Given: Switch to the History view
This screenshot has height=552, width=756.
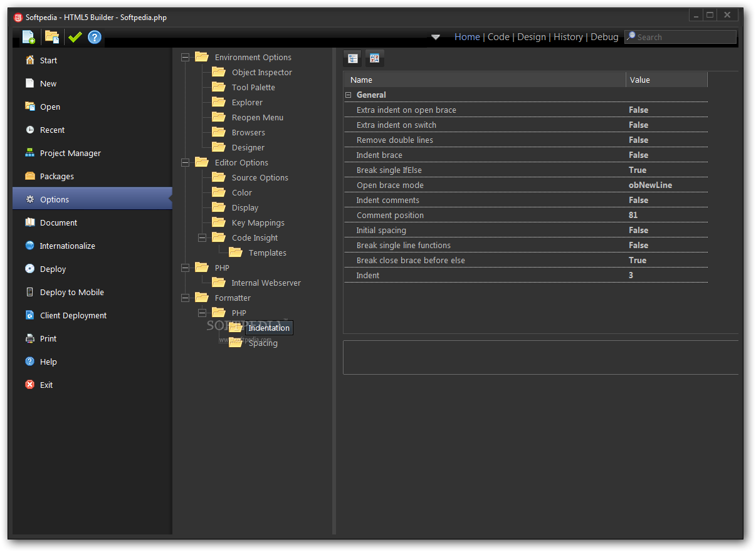Looking at the screenshot, I should (x=568, y=37).
